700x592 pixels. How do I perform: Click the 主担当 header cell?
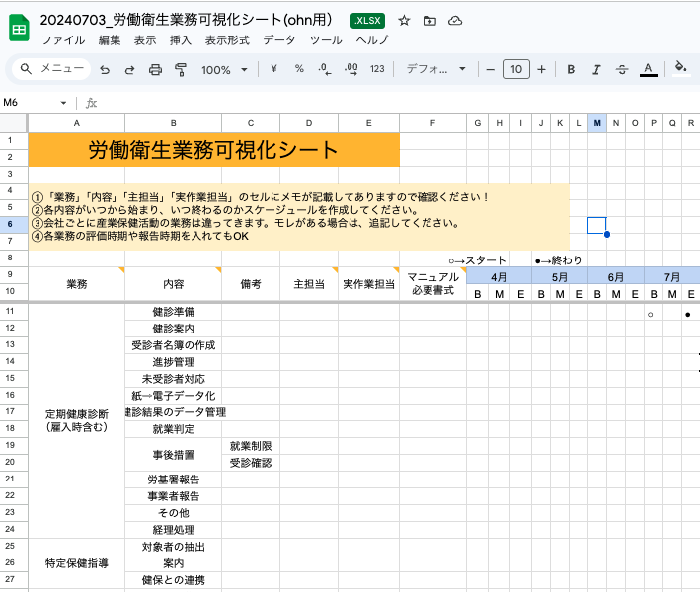pyautogui.click(x=309, y=284)
